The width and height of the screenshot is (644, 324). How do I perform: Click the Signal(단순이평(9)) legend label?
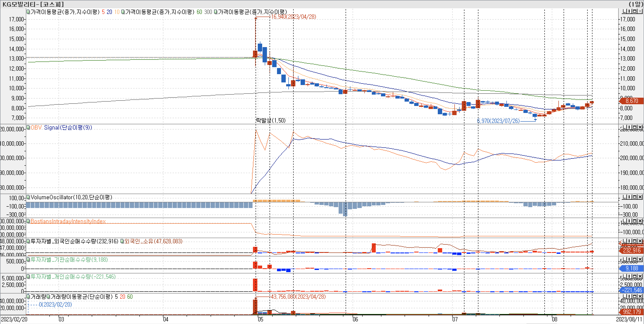pyautogui.click(x=68, y=128)
